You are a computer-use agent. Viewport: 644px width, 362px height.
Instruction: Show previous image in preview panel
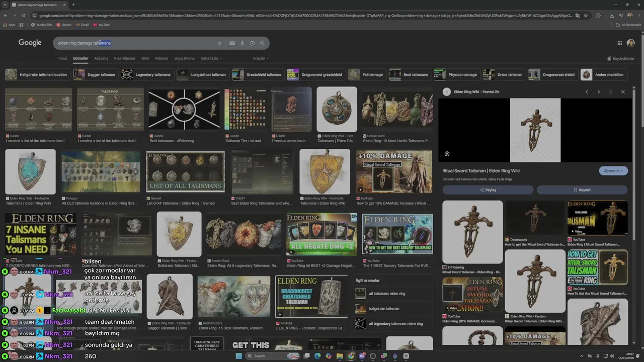[x=587, y=92]
